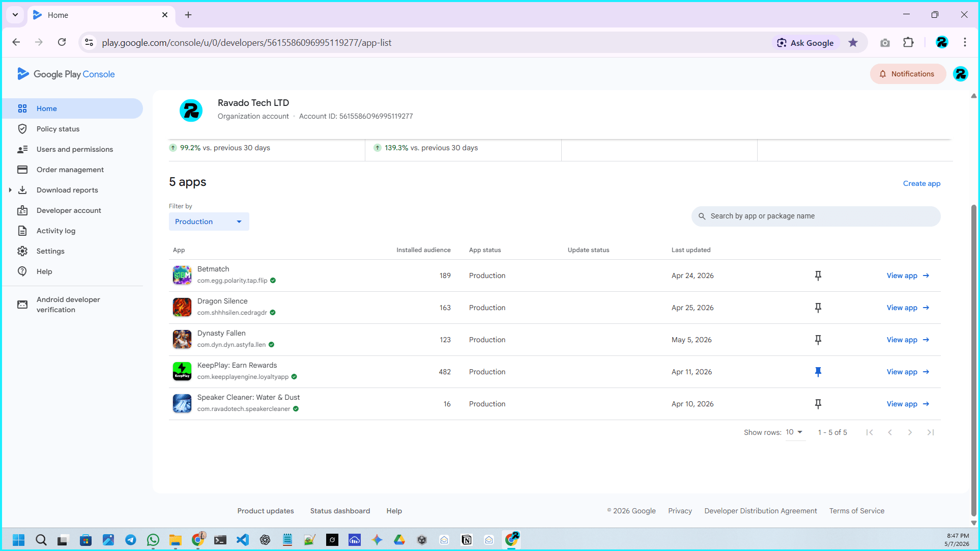980x551 pixels.
Task: Open WhatsApp from the taskbar
Action: (153, 540)
